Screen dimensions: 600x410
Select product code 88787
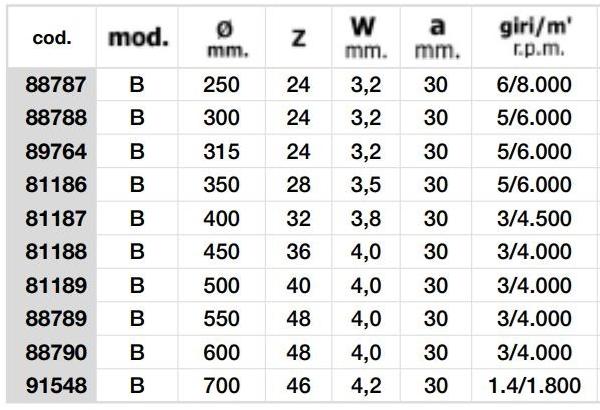(57, 85)
